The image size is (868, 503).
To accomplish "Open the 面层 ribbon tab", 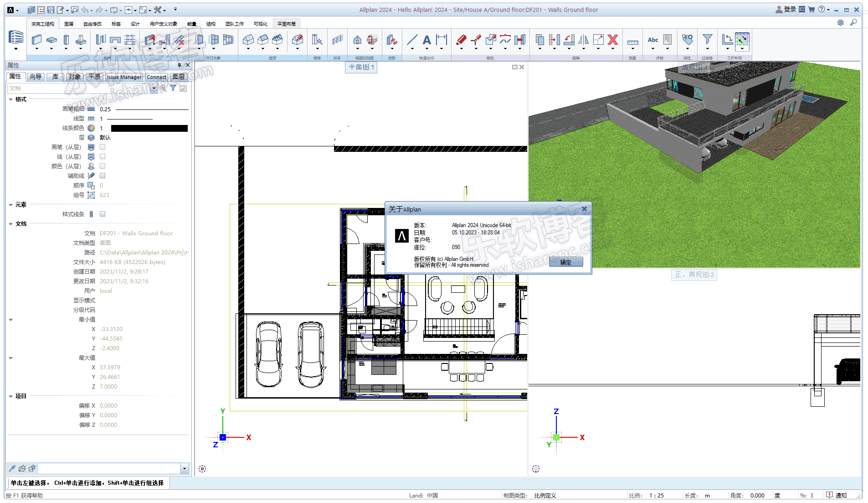I will (x=69, y=24).
